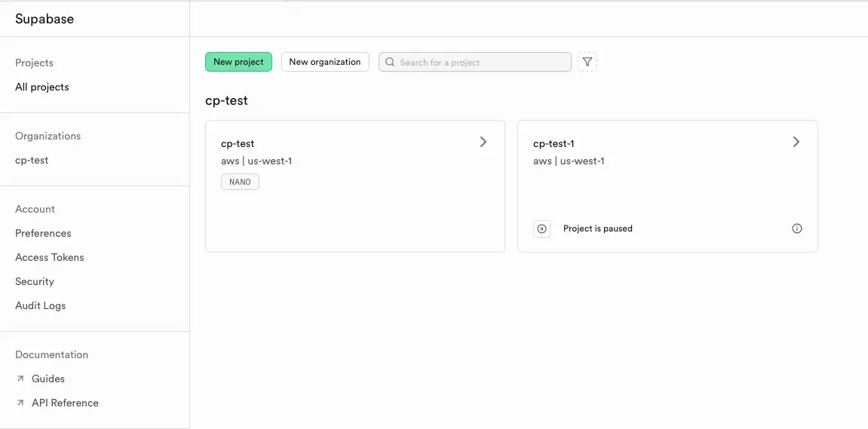View Audit Logs
The image size is (868, 429).
pos(41,305)
